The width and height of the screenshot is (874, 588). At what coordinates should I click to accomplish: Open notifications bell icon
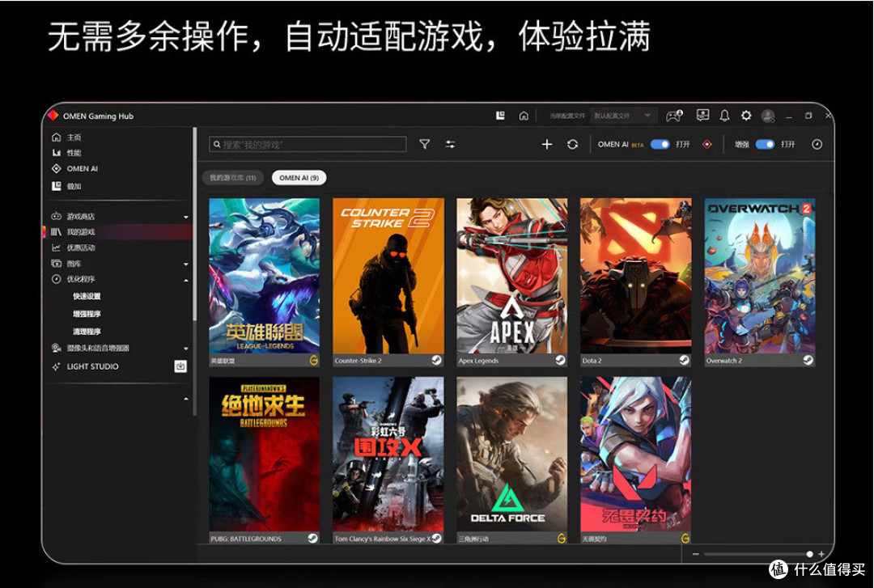click(x=724, y=116)
